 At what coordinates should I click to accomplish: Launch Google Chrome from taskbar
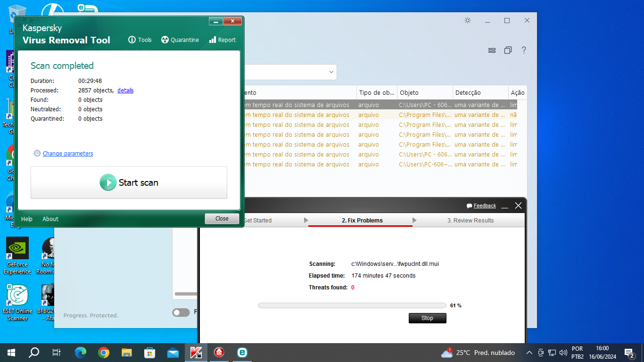[x=104, y=352]
